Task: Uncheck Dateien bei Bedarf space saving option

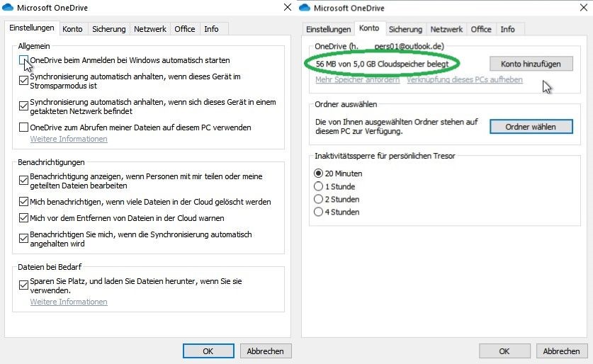Action: [23, 285]
